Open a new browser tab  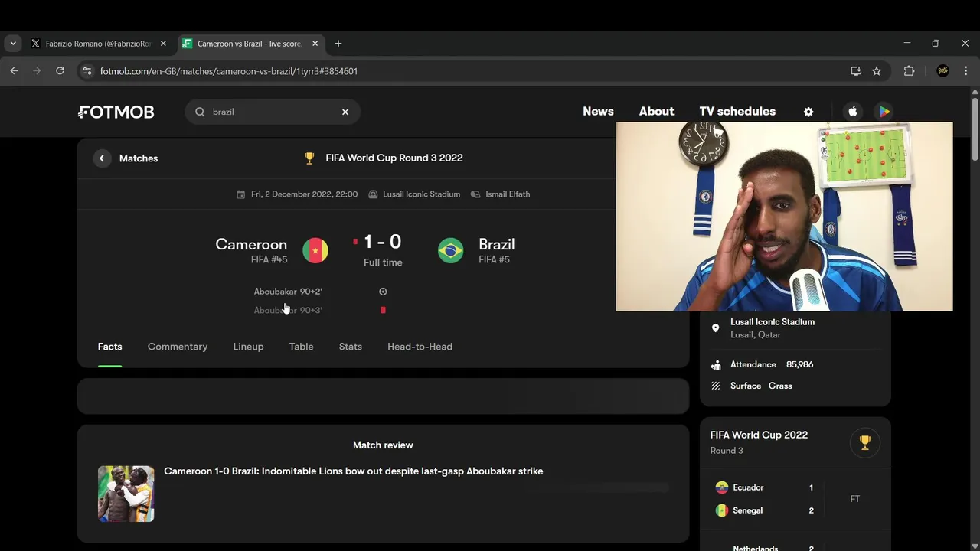[x=338, y=44]
